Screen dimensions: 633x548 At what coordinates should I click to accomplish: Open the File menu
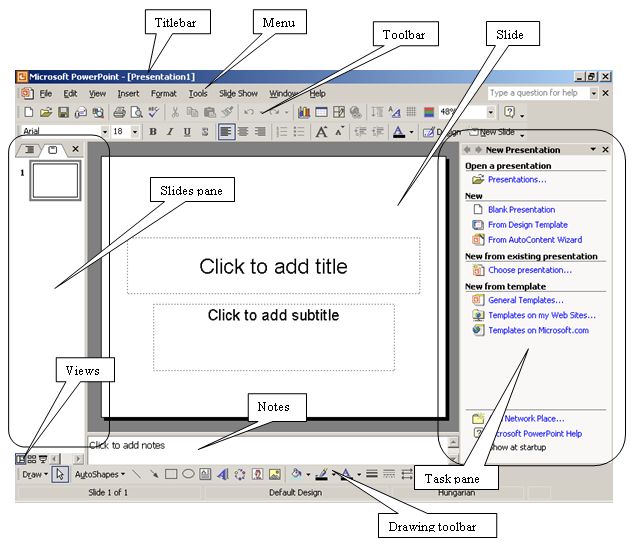(46, 94)
